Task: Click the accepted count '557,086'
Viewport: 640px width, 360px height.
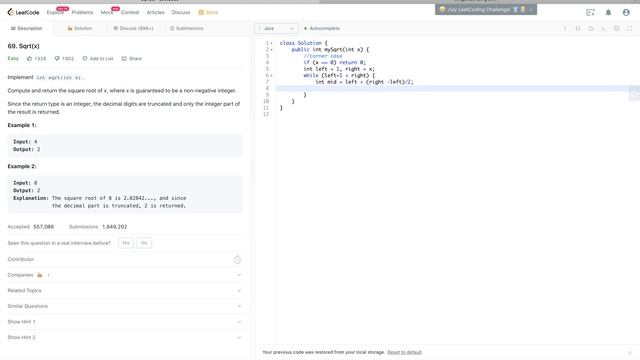Action: 44,227
